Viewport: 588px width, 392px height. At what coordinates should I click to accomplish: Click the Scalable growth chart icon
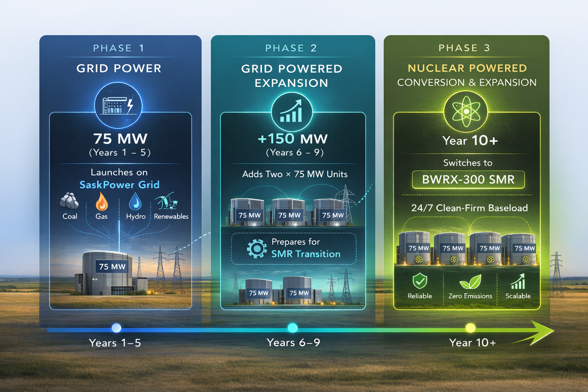(x=518, y=281)
